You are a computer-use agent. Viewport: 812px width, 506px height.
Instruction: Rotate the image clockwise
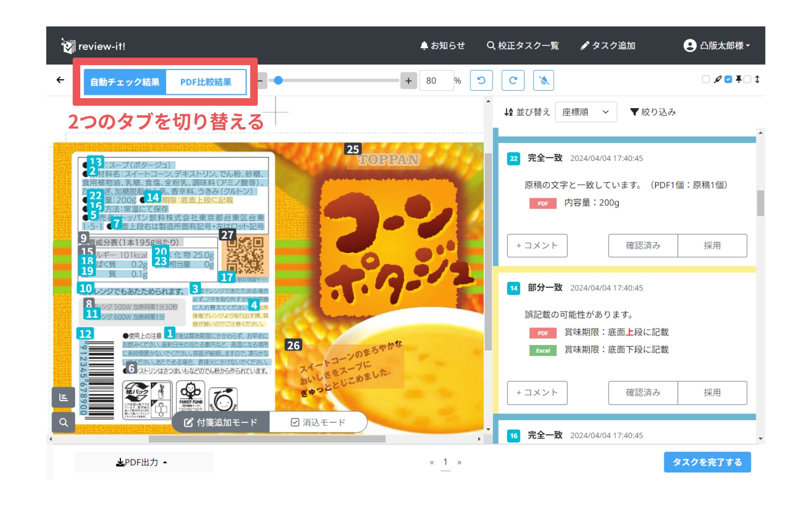point(513,80)
